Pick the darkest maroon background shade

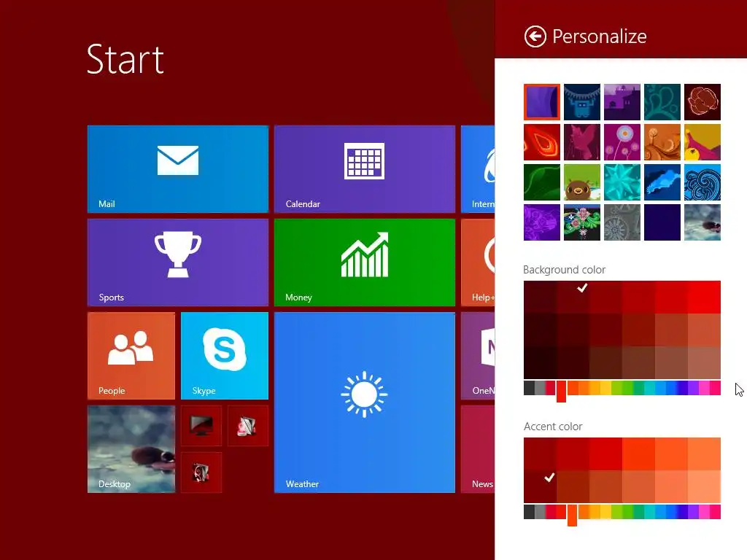tap(540, 363)
